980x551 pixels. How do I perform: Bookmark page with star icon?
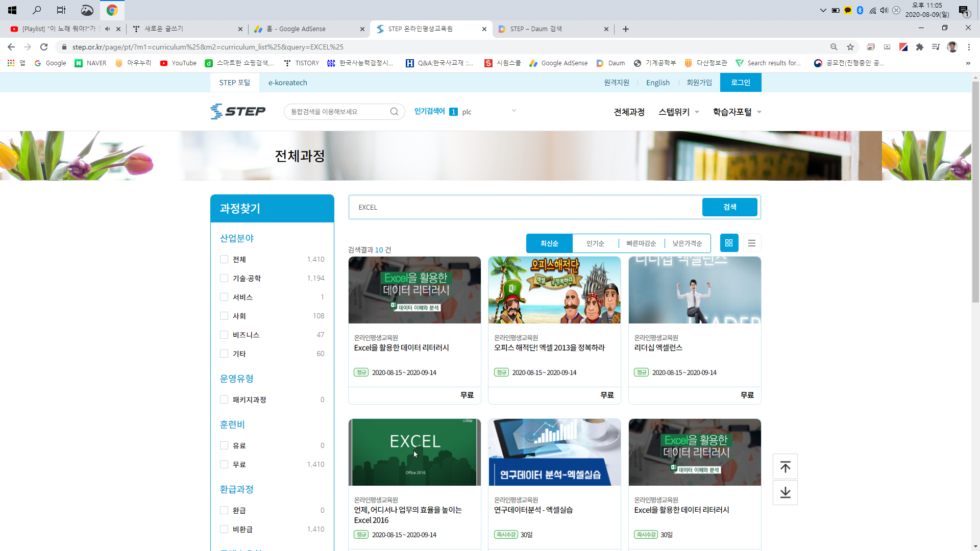(x=850, y=47)
